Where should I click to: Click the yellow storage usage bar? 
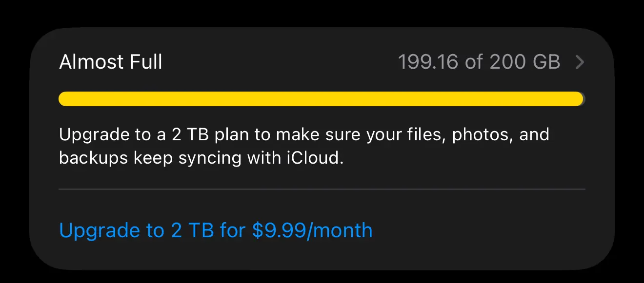click(x=321, y=99)
